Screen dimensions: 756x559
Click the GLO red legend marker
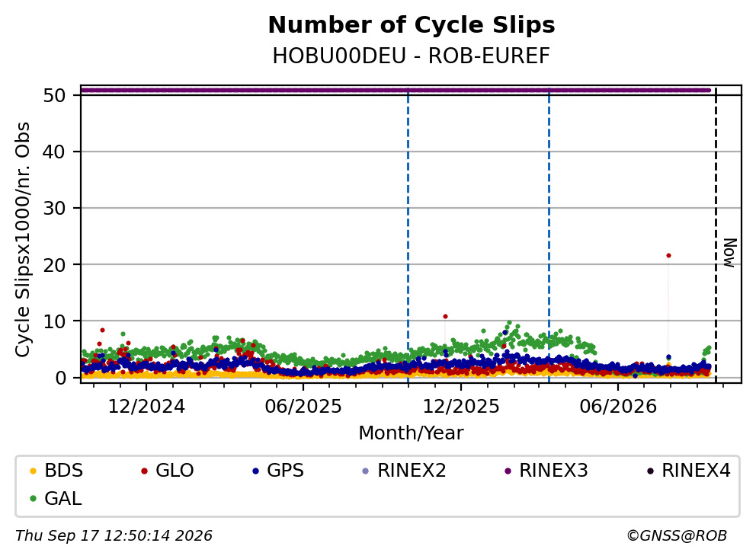(x=144, y=471)
